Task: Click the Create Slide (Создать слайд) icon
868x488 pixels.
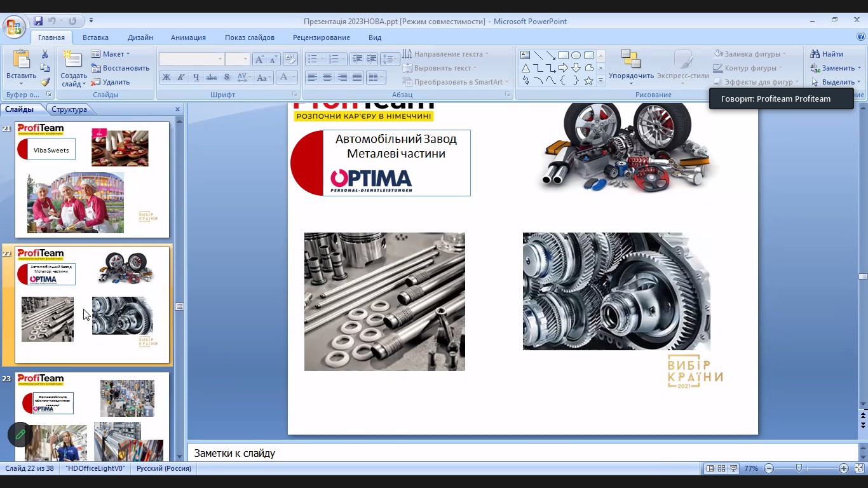Action: tap(73, 61)
